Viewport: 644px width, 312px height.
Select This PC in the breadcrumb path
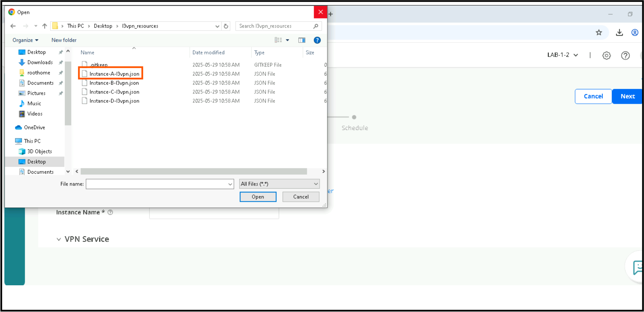coord(75,26)
